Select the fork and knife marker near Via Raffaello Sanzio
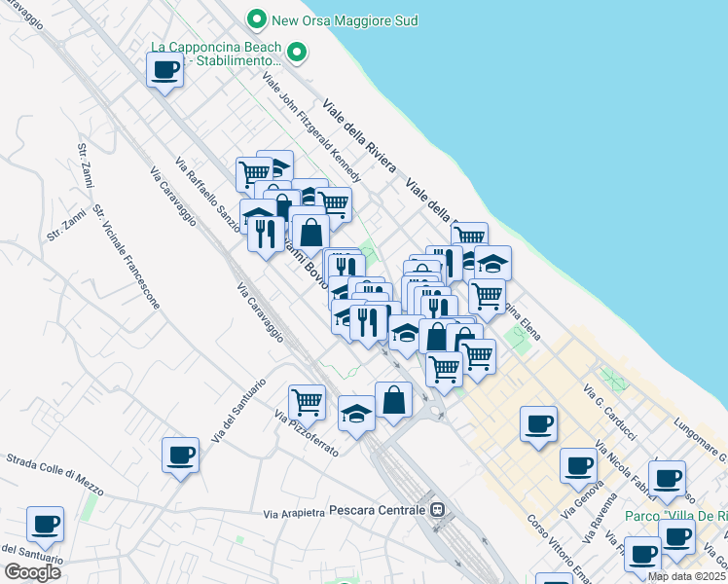 pyautogui.click(x=265, y=232)
